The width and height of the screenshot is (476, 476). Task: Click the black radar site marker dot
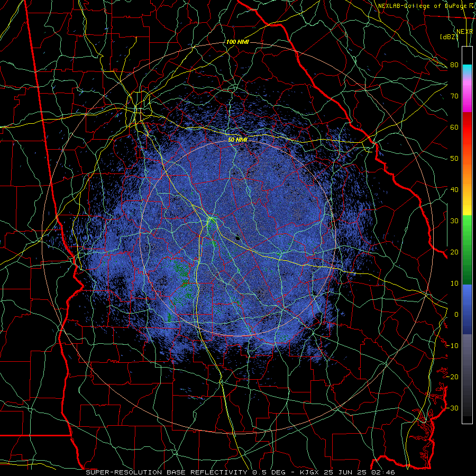click(238, 238)
